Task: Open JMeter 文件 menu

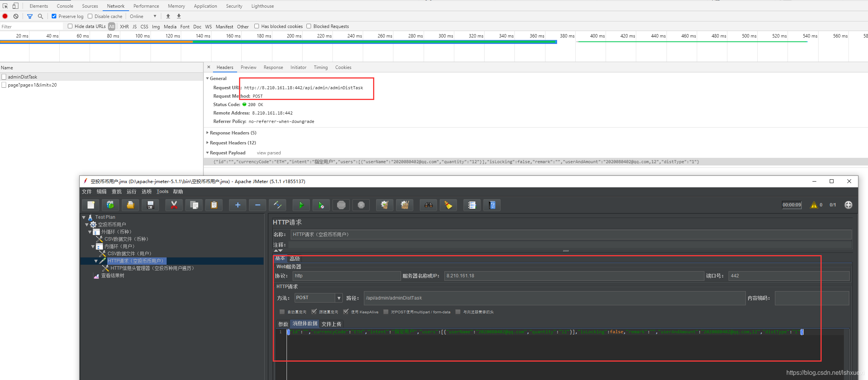Action: click(87, 192)
